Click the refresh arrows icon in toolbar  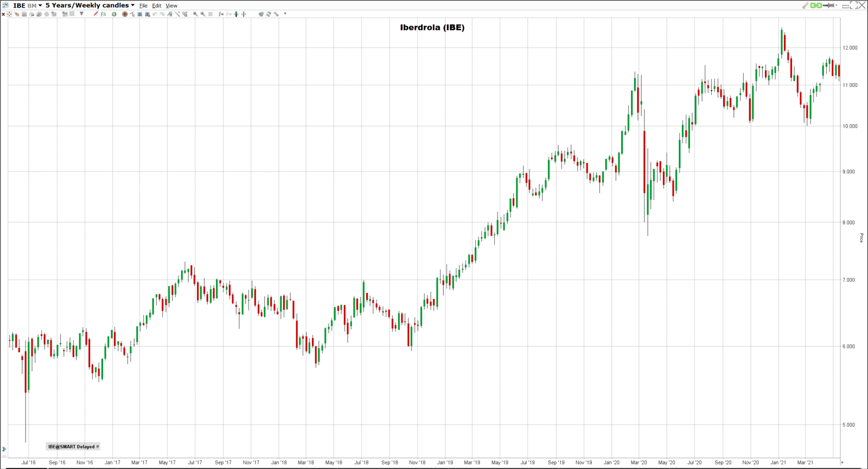pos(269,14)
